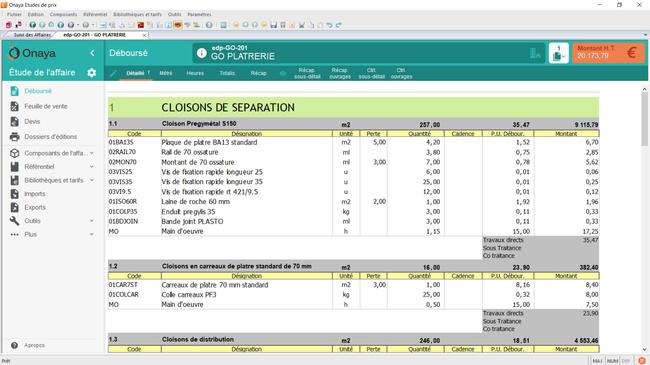Switch to the Suivi des Affaires document tab

point(32,35)
